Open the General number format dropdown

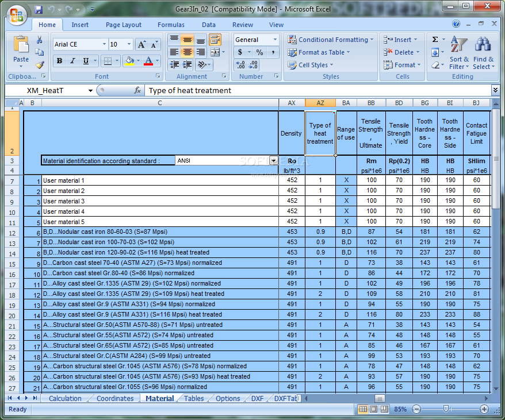(275, 40)
